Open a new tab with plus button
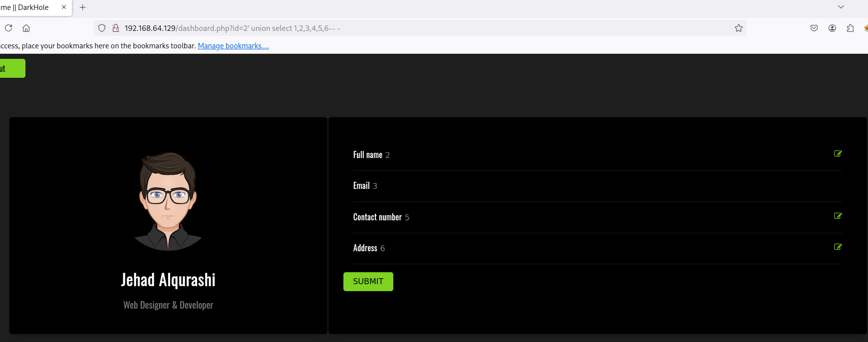This screenshot has height=342, width=868. (x=83, y=7)
